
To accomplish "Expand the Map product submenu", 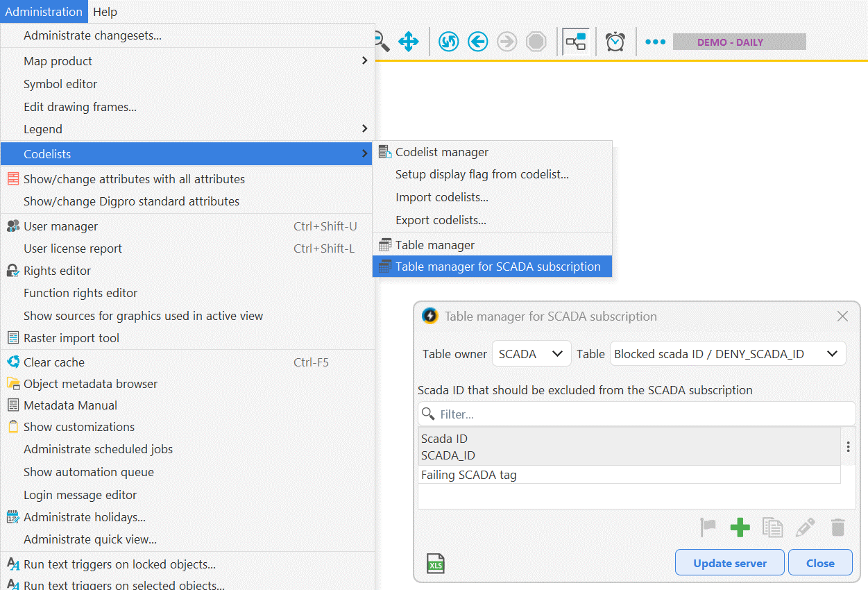I will tap(187, 61).
